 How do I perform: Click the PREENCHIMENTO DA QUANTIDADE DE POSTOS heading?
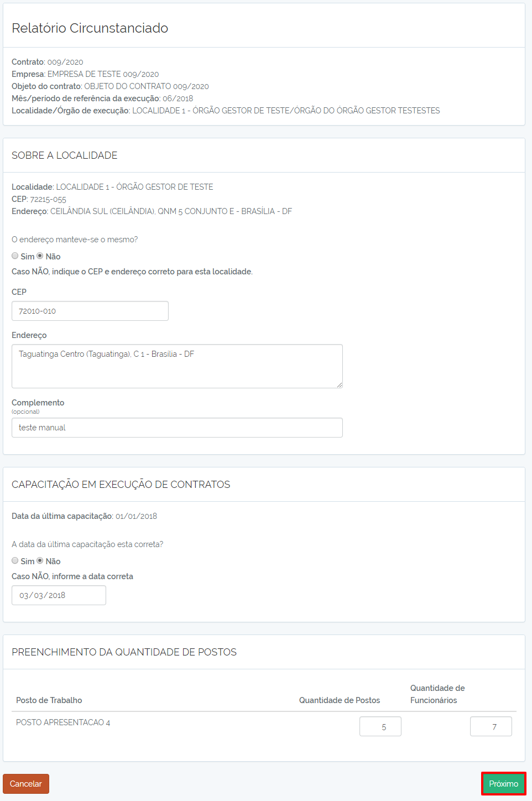(124, 652)
